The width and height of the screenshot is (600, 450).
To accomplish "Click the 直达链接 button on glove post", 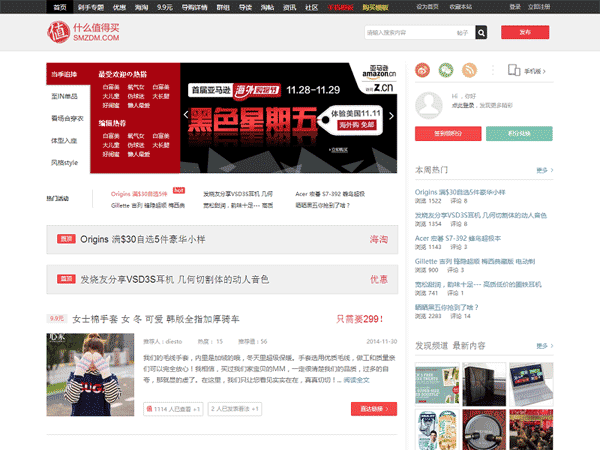I will coord(374,409).
